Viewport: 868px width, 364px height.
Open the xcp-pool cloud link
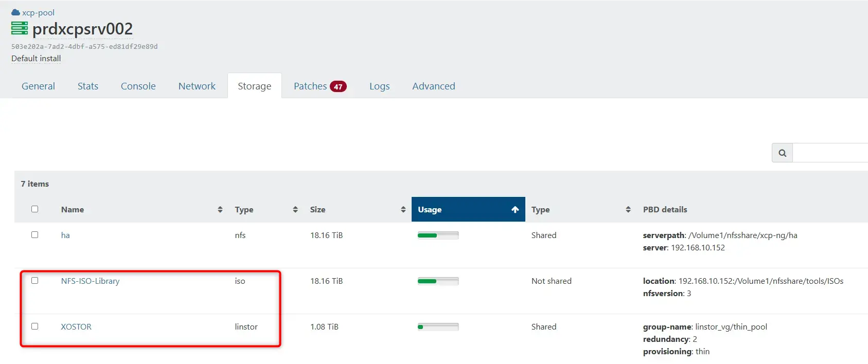pos(38,12)
